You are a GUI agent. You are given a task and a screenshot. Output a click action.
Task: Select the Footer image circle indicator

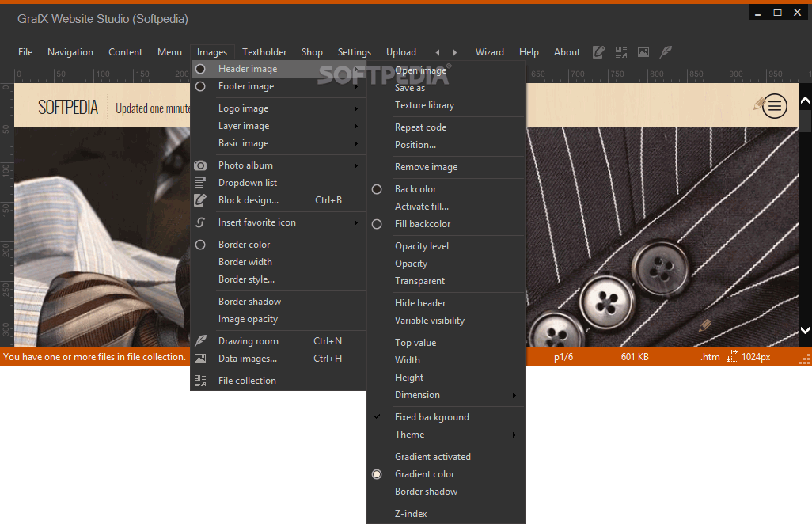click(200, 86)
